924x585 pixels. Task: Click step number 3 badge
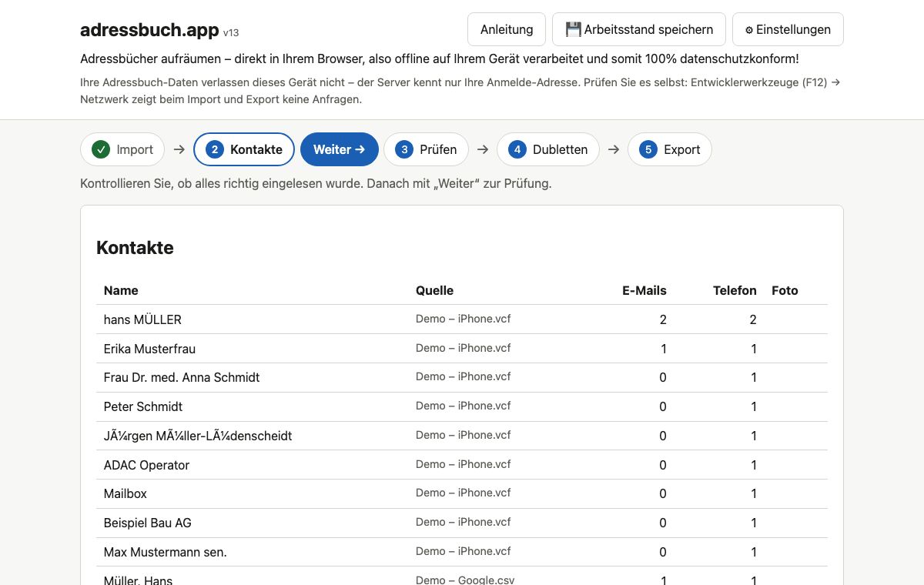pyautogui.click(x=405, y=149)
